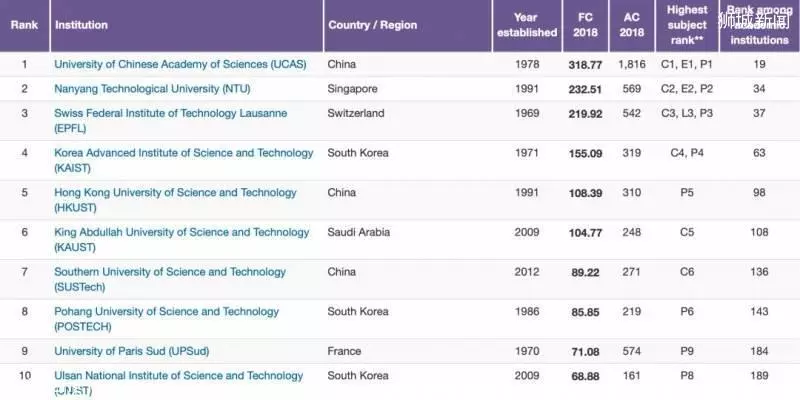Click the Highest subject rank column header
The image size is (800, 400).
click(687, 25)
